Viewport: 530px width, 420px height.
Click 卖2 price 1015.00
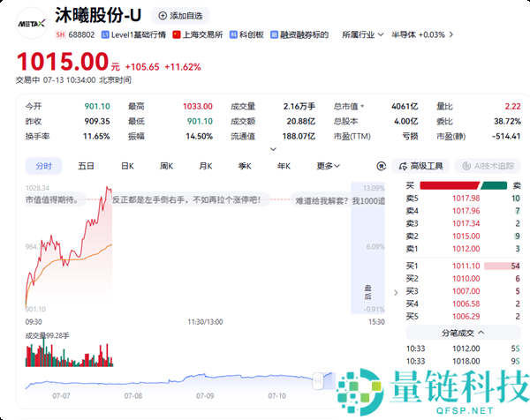pyautogui.click(x=466, y=236)
